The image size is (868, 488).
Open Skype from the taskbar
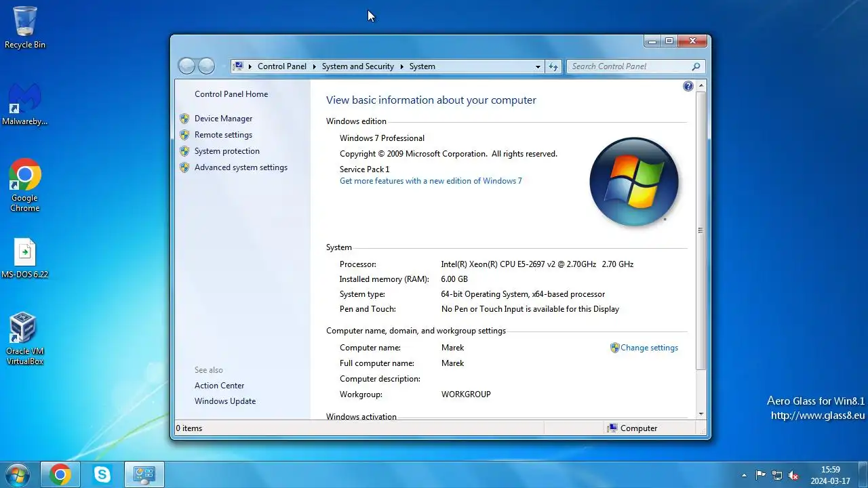point(102,475)
